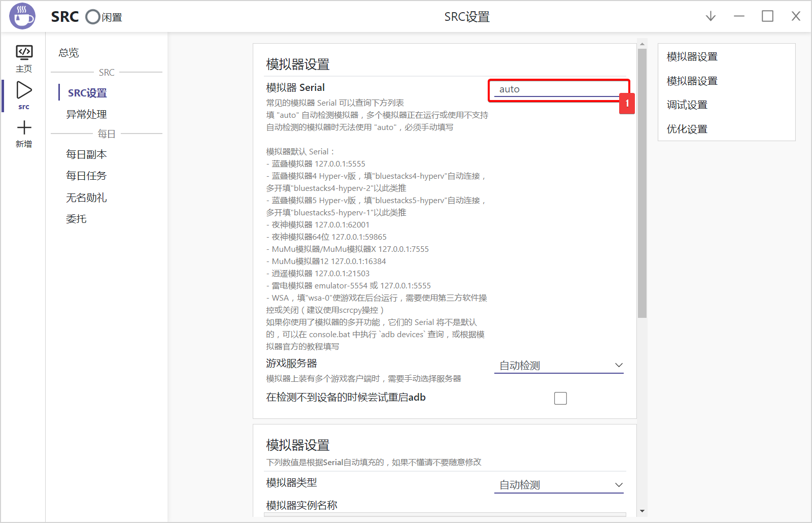812x523 pixels.
Task: Click the idle status circle next to SRC
Action: [93, 17]
